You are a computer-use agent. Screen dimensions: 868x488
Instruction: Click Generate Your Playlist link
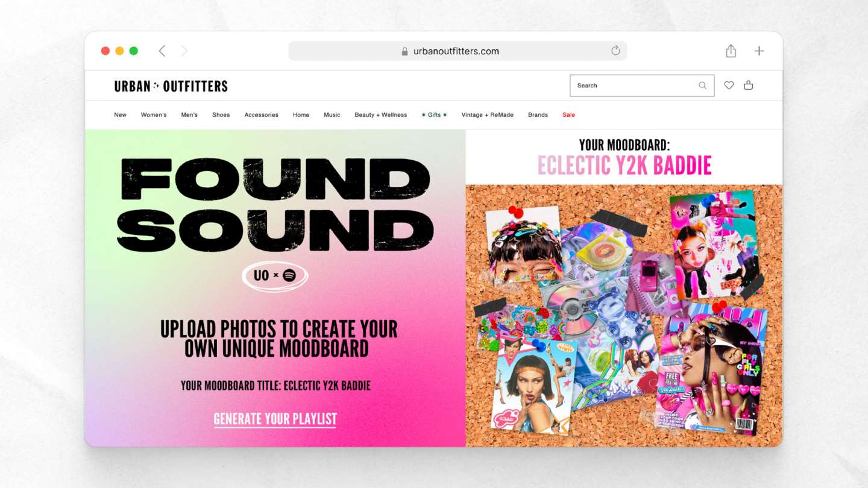[275, 419]
